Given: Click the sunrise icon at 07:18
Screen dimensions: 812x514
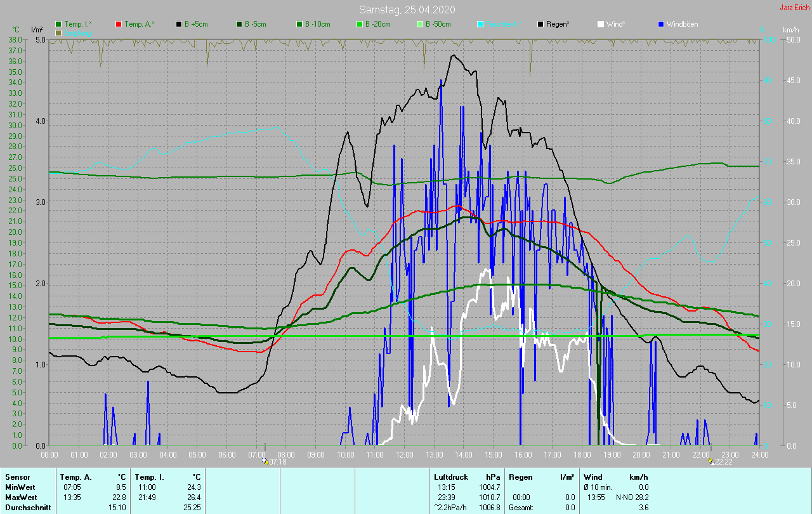Looking at the screenshot, I should 266,461.
